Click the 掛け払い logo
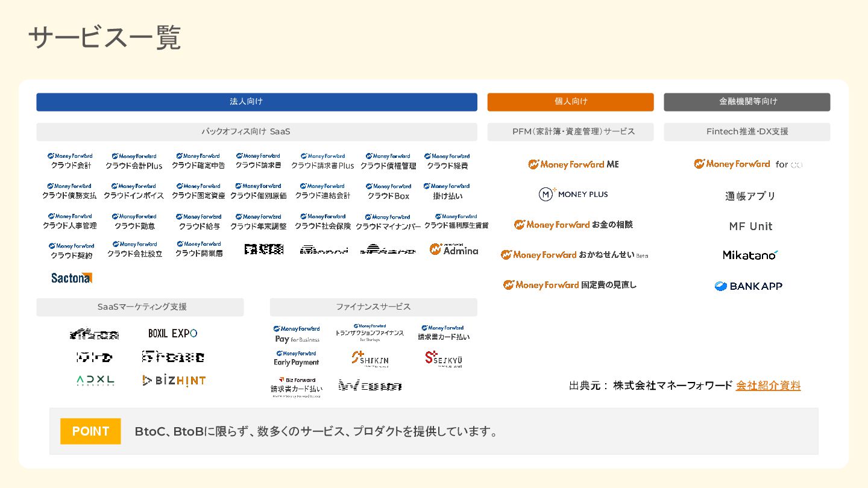 point(447,191)
